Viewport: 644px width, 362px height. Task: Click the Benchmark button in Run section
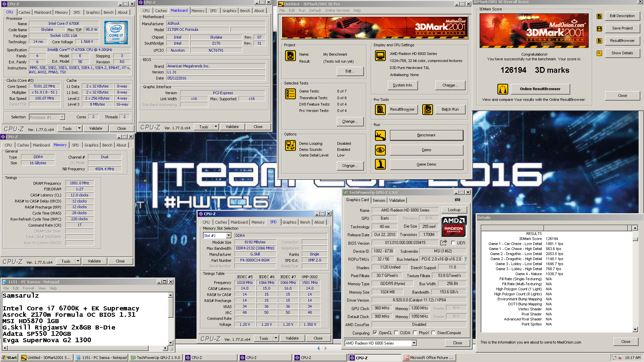(x=426, y=135)
